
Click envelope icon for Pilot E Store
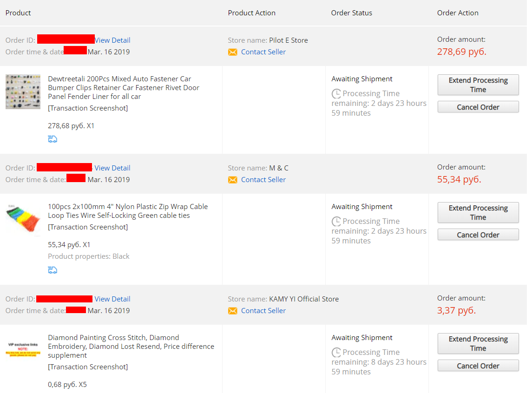coord(232,52)
